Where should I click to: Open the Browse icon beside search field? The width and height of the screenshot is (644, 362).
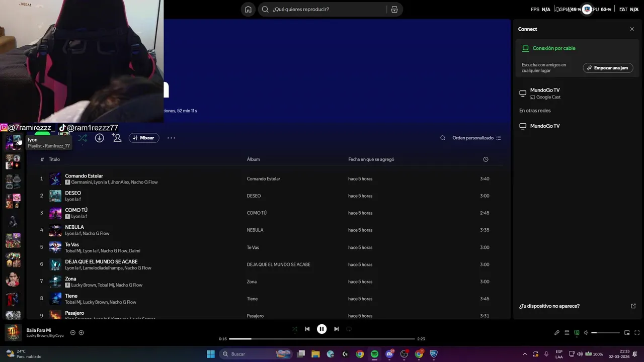[x=394, y=9]
